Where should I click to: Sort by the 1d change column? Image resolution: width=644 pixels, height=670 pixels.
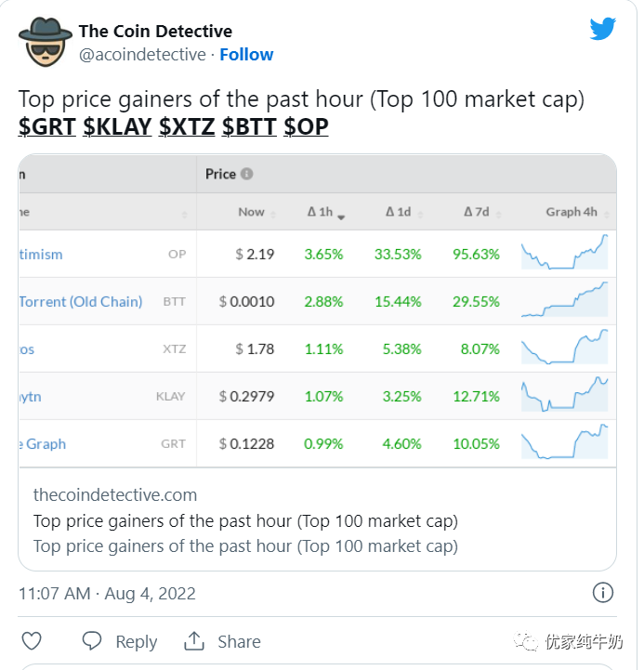(x=403, y=212)
